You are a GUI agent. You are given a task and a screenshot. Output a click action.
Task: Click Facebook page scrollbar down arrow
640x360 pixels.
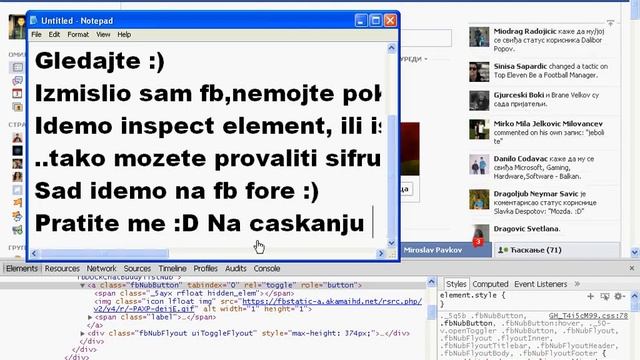pyautogui.click(x=635, y=253)
